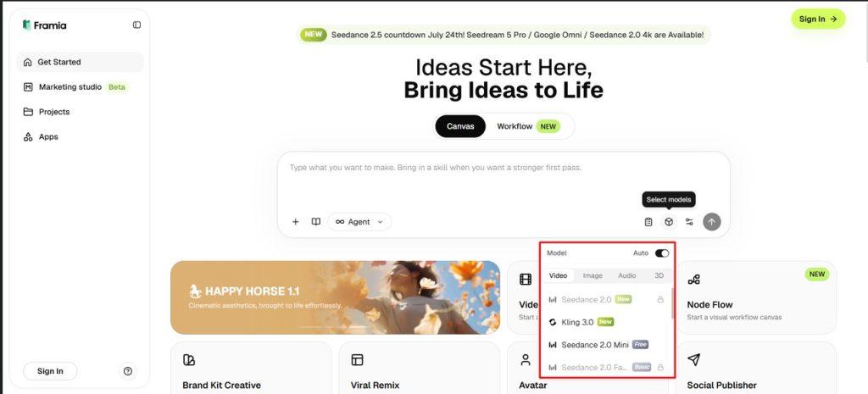Choose the Kling 3.0 model

click(606, 322)
